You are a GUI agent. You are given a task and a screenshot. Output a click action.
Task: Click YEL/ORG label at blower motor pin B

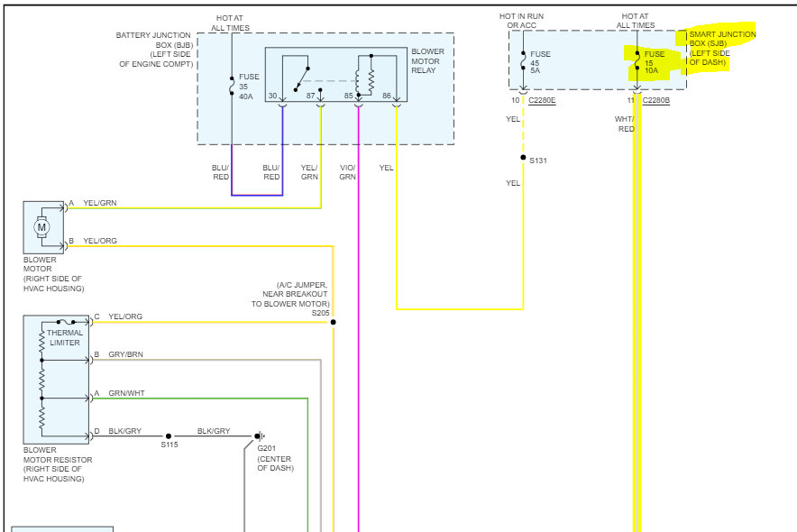click(x=99, y=241)
